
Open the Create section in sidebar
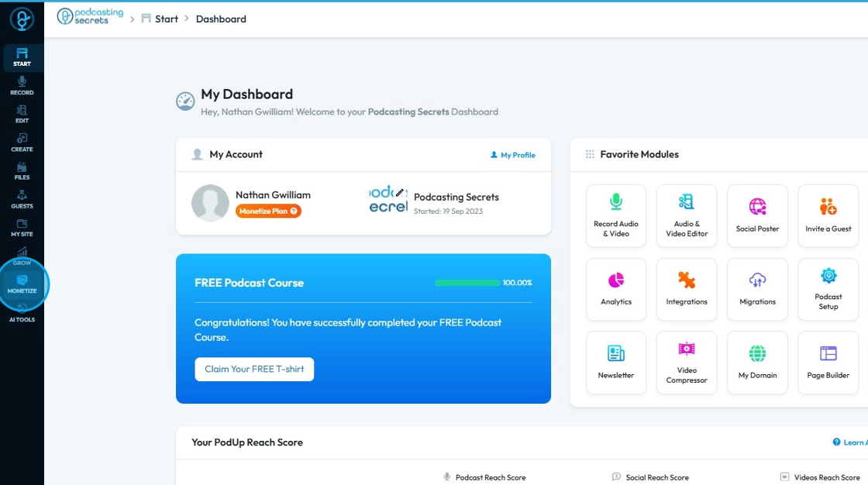[x=22, y=143]
